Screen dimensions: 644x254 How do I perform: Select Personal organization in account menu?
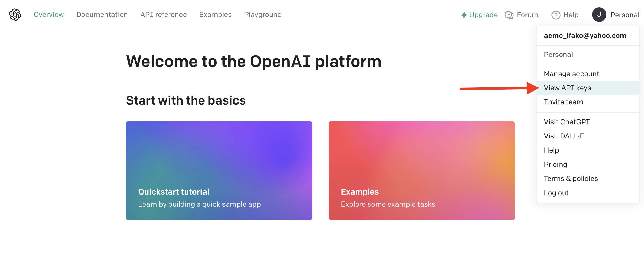point(588,55)
